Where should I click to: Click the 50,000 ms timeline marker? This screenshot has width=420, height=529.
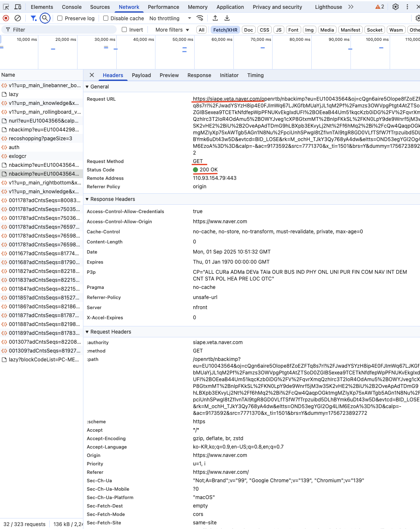tap(183, 39)
